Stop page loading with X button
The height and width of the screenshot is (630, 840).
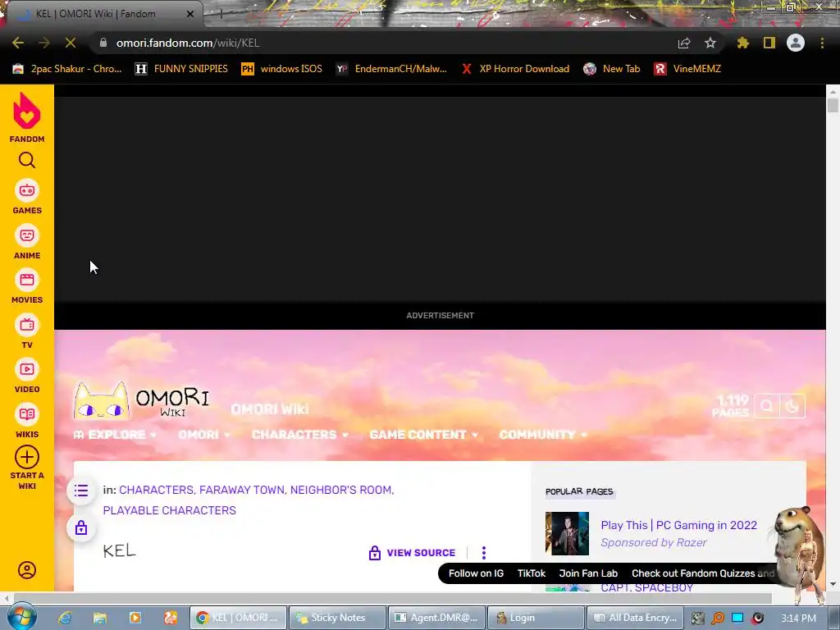pyautogui.click(x=71, y=43)
